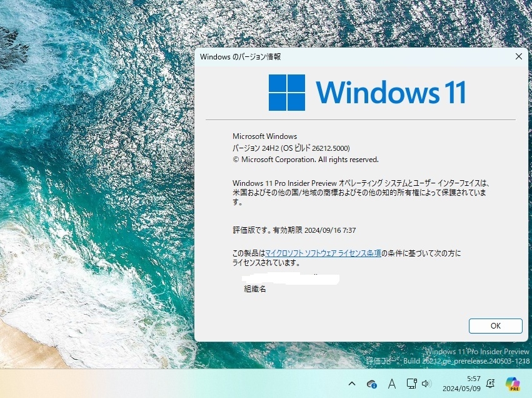
Task: Show hidden tray icons chevron
Action: point(352,384)
